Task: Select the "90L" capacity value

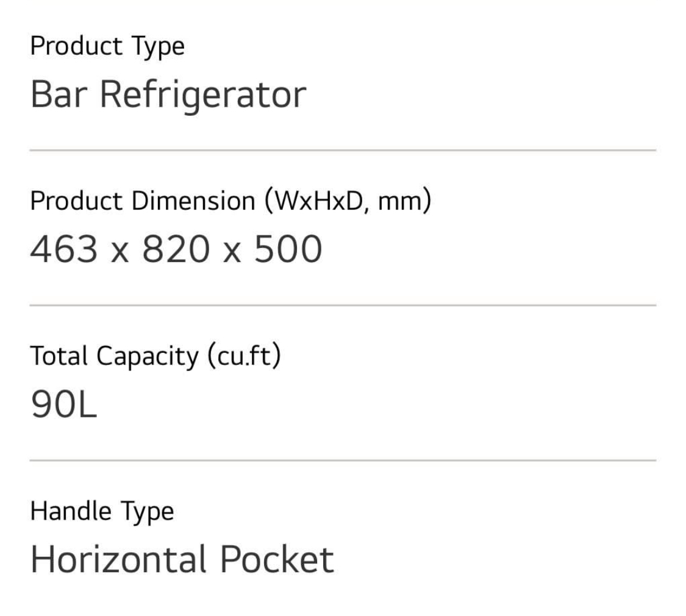Action: pos(63,405)
